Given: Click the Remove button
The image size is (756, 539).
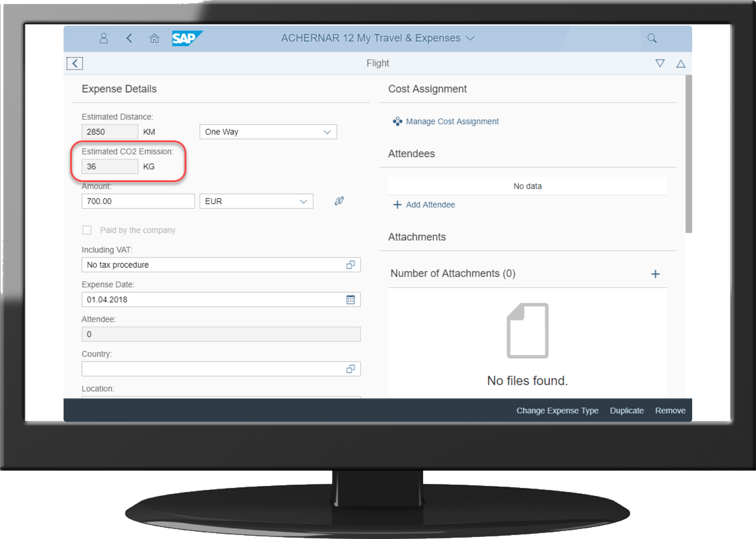Looking at the screenshot, I should pos(670,411).
